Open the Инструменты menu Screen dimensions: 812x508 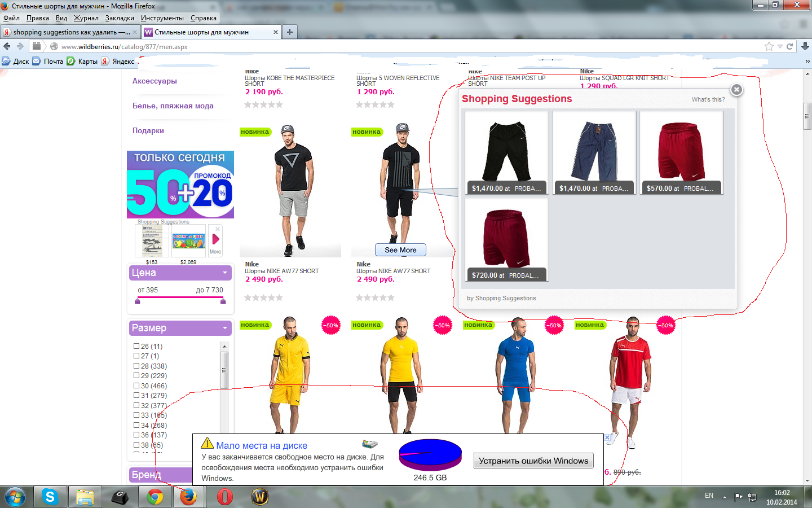[162, 18]
